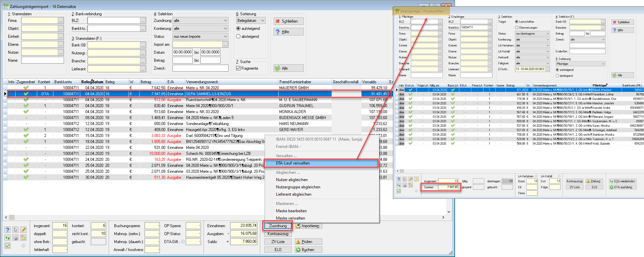The height and width of the screenshot is (257, 644).
Task: Click the Buchen button
Action: (x=308, y=250)
